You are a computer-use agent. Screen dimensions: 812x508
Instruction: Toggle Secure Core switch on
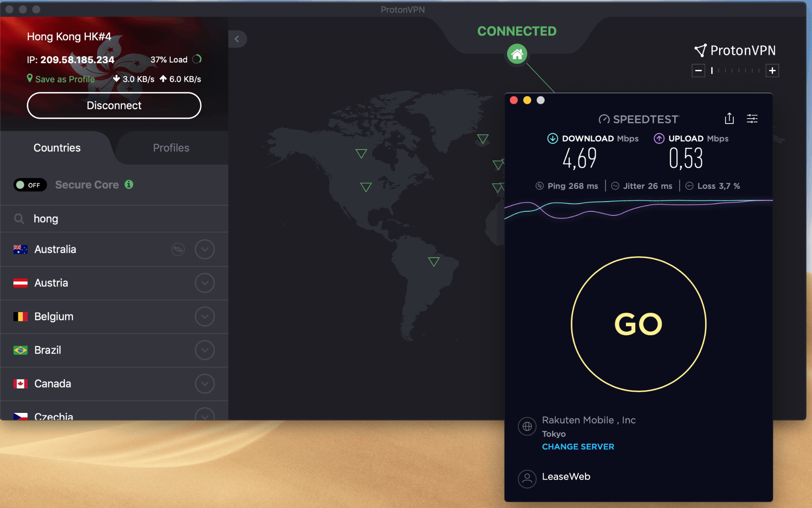click(x=30, y=185)
